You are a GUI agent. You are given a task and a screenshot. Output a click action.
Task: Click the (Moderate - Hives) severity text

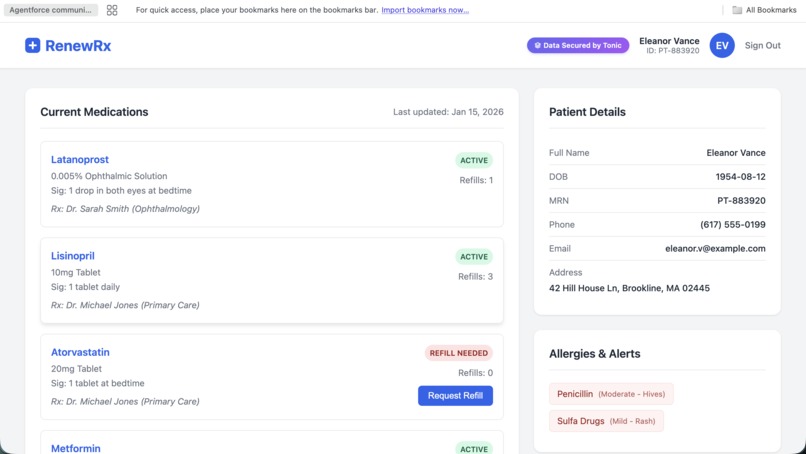pos(632,394)
